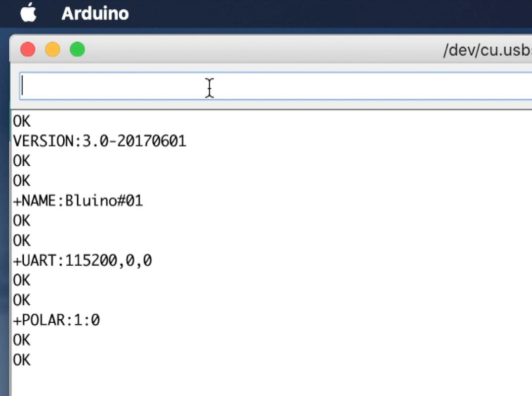Click the last OK line in output
Screen dimensions: 532x396
click(22, 360)
